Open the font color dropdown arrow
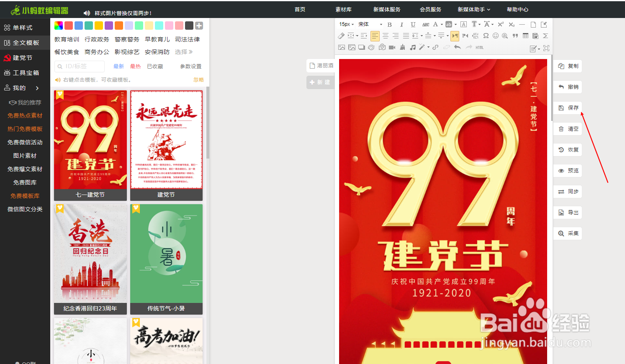This screenshot has width=625, height=364. 442,25
